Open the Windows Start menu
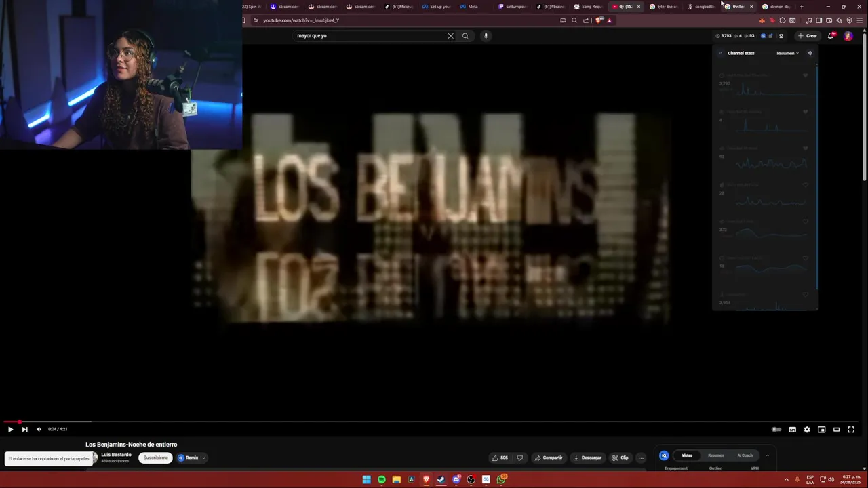 point(366,480)
